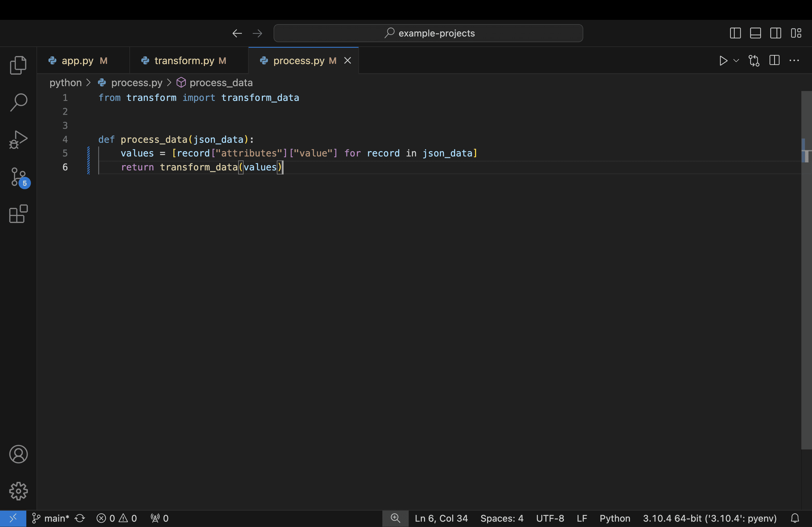
Task: Expand the run button dropdown arrow
Action: coord(736,61)
